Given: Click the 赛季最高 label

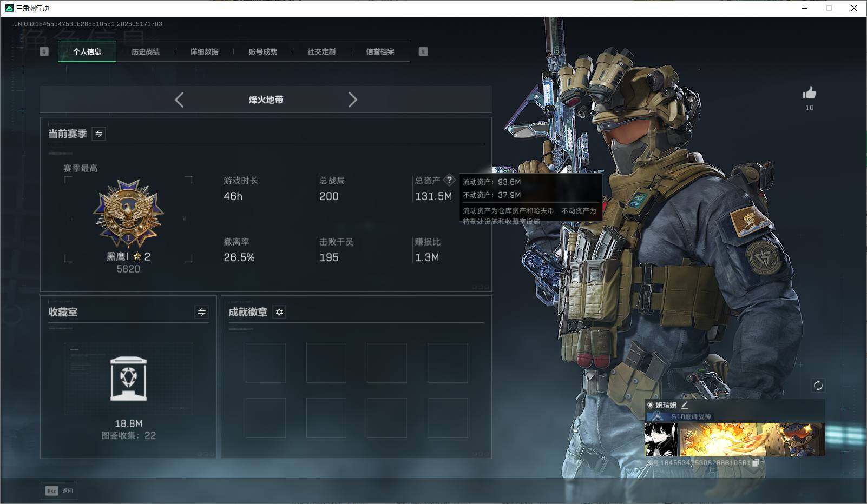Looking at the screenshot, I should pos(81,168).
